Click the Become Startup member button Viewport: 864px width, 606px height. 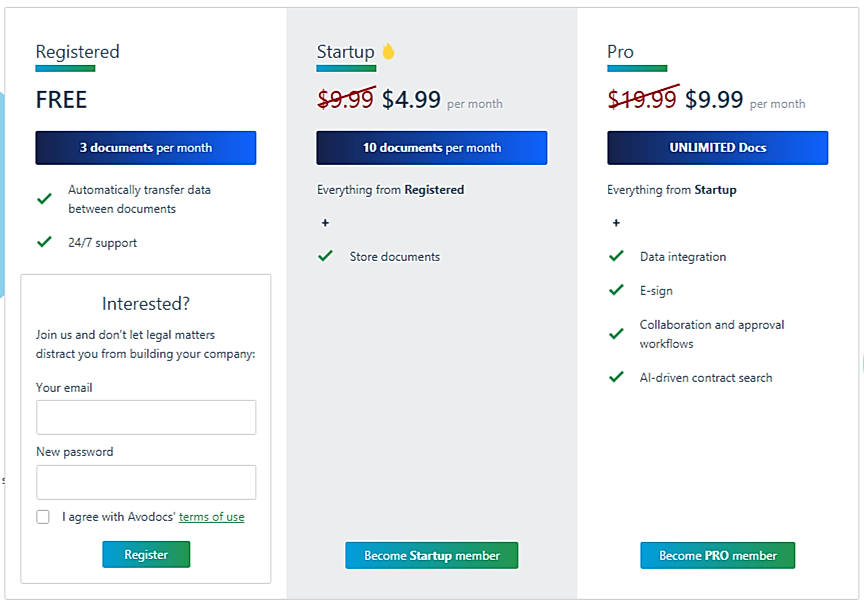point(431,554)
